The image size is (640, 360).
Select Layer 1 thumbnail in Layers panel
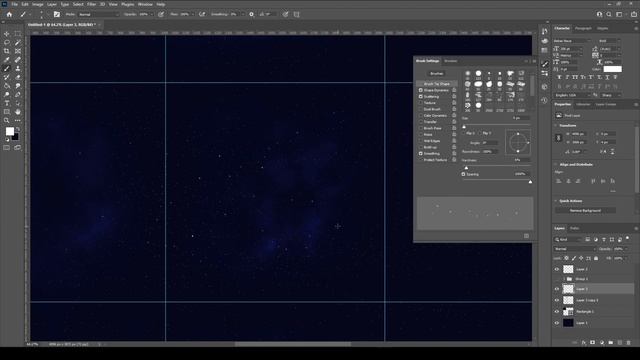click(x=568, y=323)
